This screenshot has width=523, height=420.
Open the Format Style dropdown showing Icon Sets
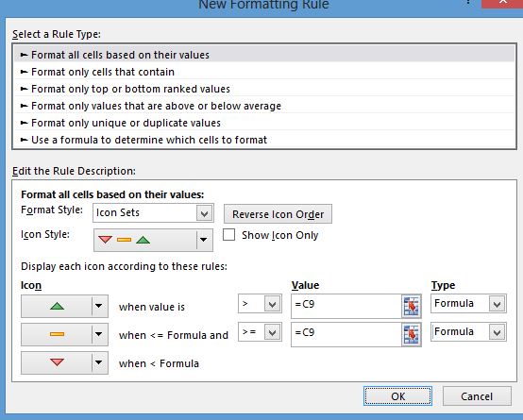click(x=153, y=213)
